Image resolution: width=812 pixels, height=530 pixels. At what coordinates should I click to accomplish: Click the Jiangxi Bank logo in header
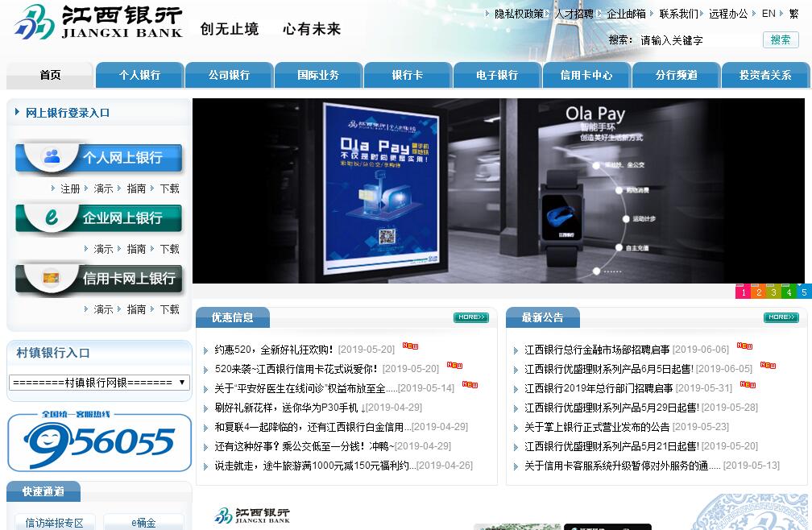(98, 23)
